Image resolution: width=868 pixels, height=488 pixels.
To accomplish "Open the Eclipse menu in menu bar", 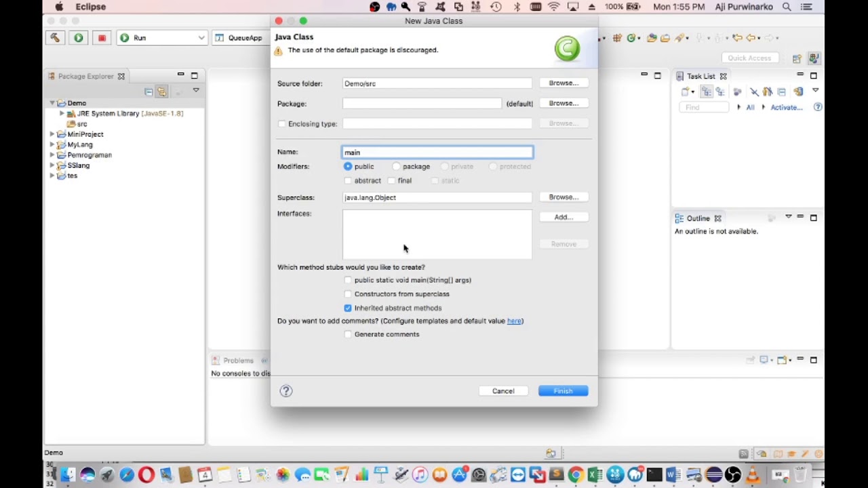I will tap(91, 7).
